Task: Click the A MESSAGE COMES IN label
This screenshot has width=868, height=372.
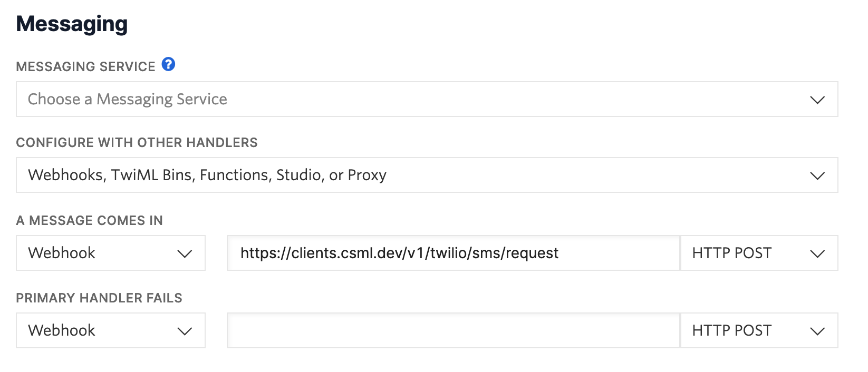Action: (90, 220)
